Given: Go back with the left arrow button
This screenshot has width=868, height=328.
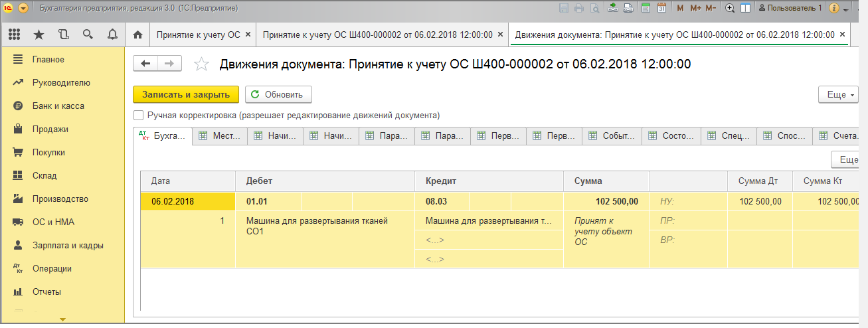Looking at the screenshot, I should pyautogui.click(x=146, y=63).
